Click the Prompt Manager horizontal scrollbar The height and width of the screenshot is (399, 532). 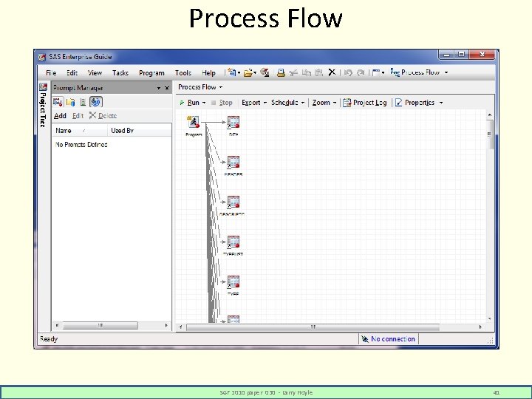click(100, 326)
